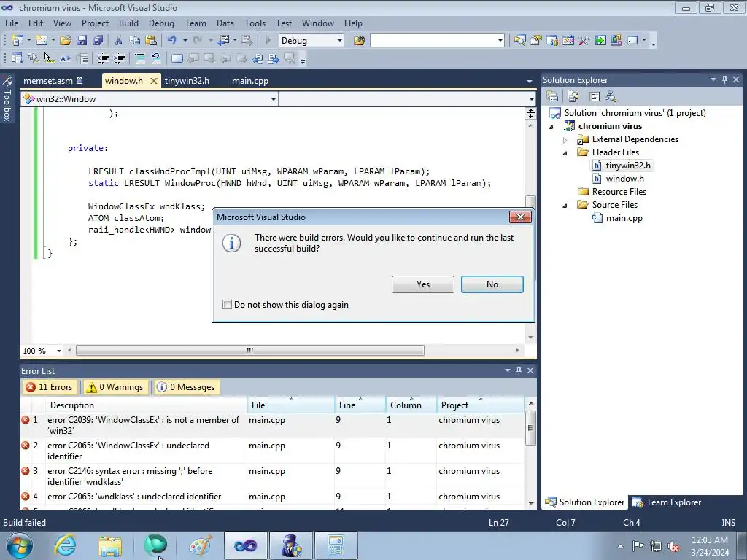Toggle the 0 Messages filter button
Viewport: 747px width, 560px height.
186,387
